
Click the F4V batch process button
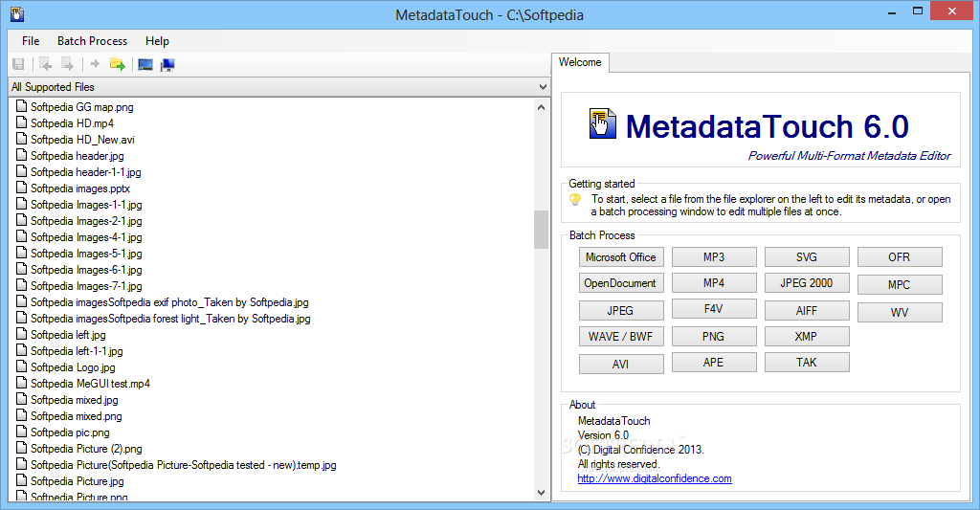tap(714, 309)
